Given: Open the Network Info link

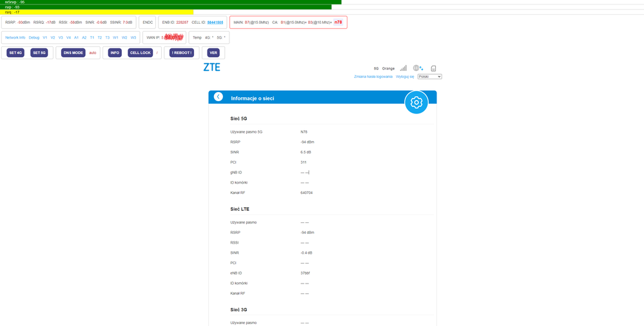Looking at the screenshot, I should pyautogui.click(x=15, y=37).
